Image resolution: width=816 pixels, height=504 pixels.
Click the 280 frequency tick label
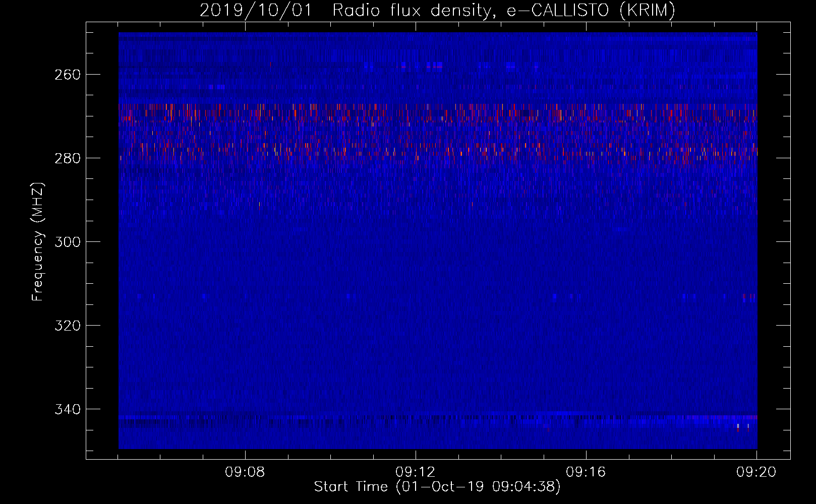(x=68, y=158)
